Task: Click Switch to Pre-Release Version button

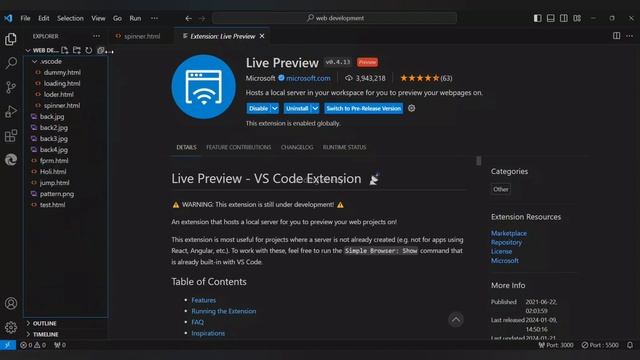Action: pyautogui.click(x=363, y=108)
